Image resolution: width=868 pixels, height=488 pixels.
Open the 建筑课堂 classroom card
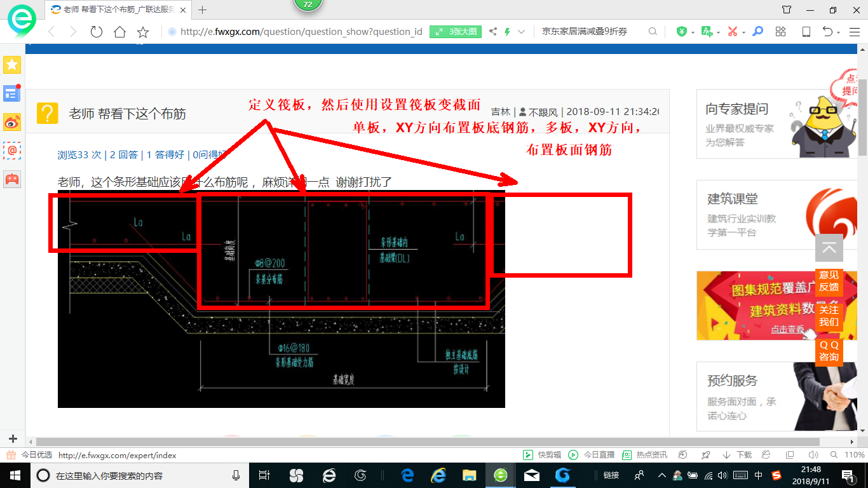pos(776,214)
